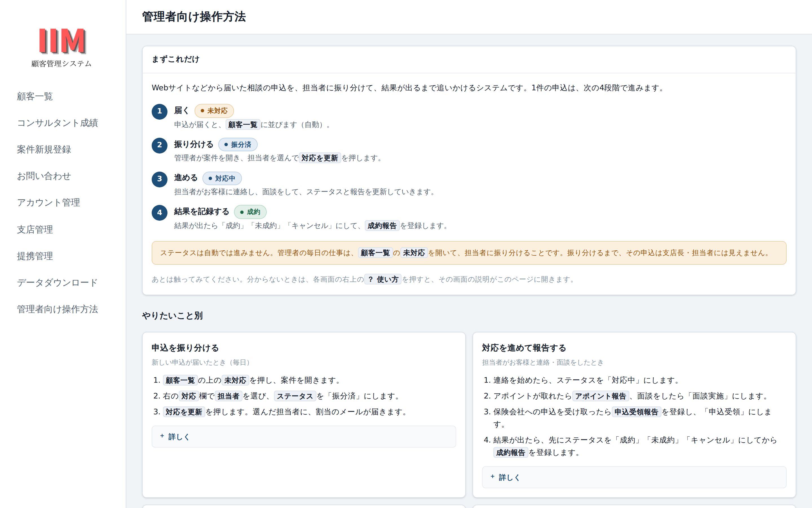Expand 詳しく under 申込を振り分ける
This screenshot has width=812, height=508.
pyautogui.click(x=304, y=437)
